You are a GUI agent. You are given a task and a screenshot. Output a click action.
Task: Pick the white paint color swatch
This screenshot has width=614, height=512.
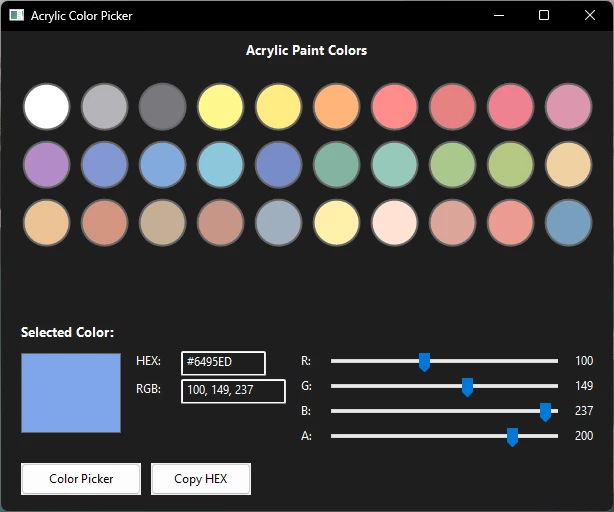[46, 106]
